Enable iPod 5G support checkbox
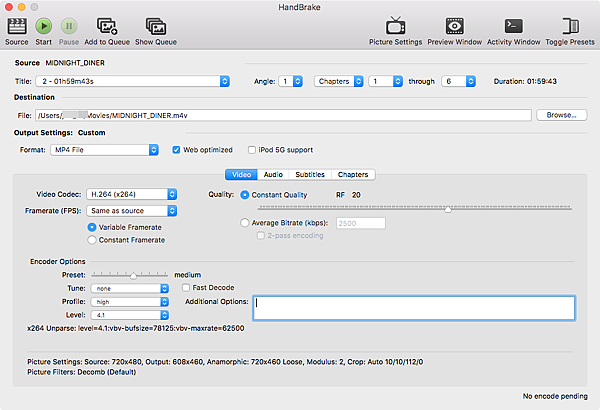 (251, 150)
